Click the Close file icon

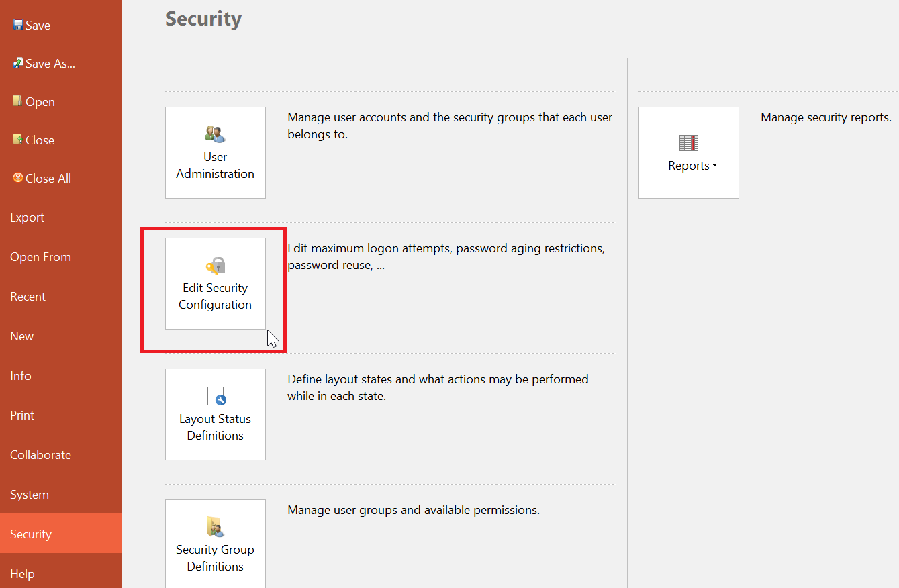18,140
